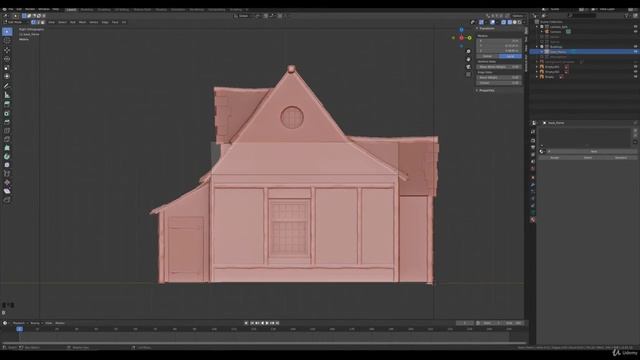Open the Render menu
Viewport: 640px width, 360px height.
(x=30, y=9)
